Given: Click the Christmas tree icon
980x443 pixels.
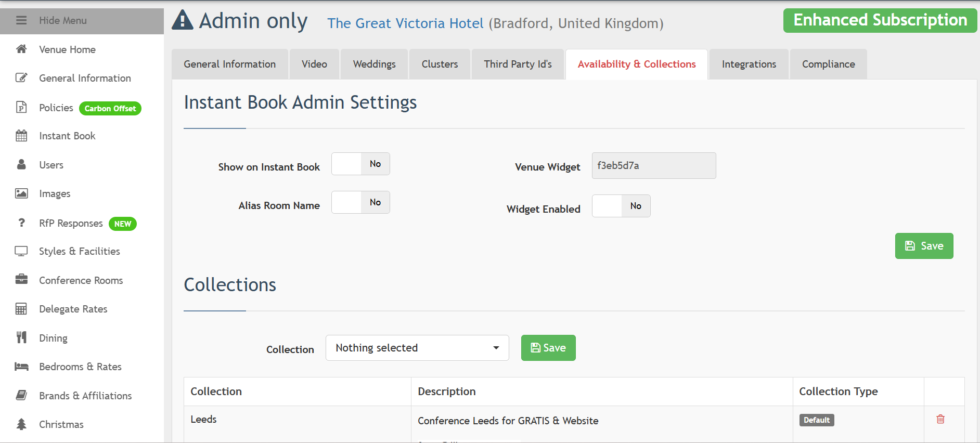Looking at the screenshot, I should (21, 424).
